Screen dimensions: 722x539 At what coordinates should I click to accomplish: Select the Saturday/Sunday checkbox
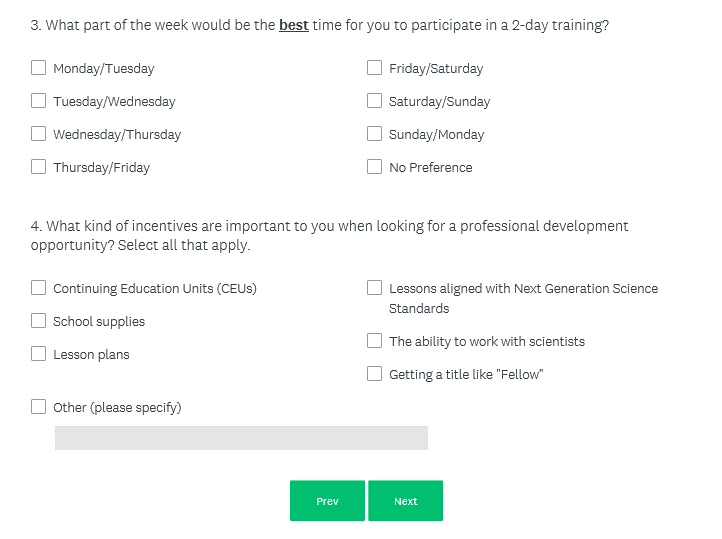[x=375, y=101]
